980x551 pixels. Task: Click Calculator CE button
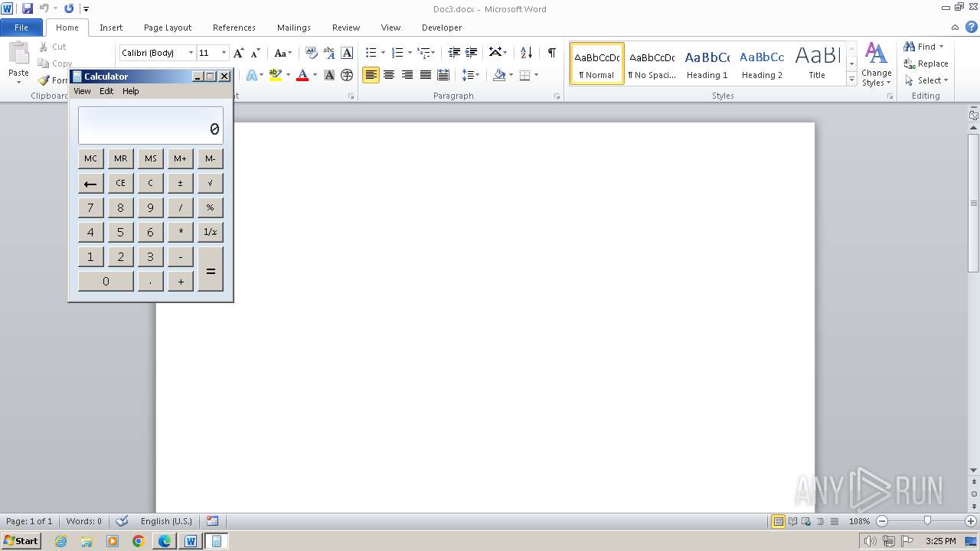[x=120, y=183]
